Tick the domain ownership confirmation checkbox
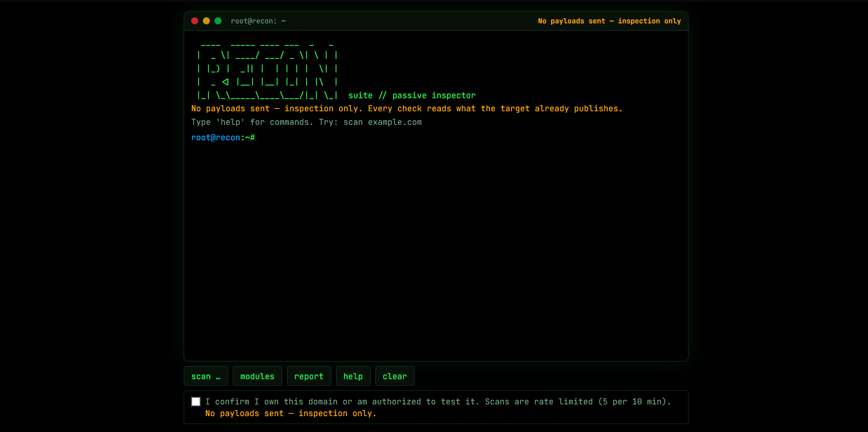The width and height of the screenshot is (868, 432). point(196,402)
